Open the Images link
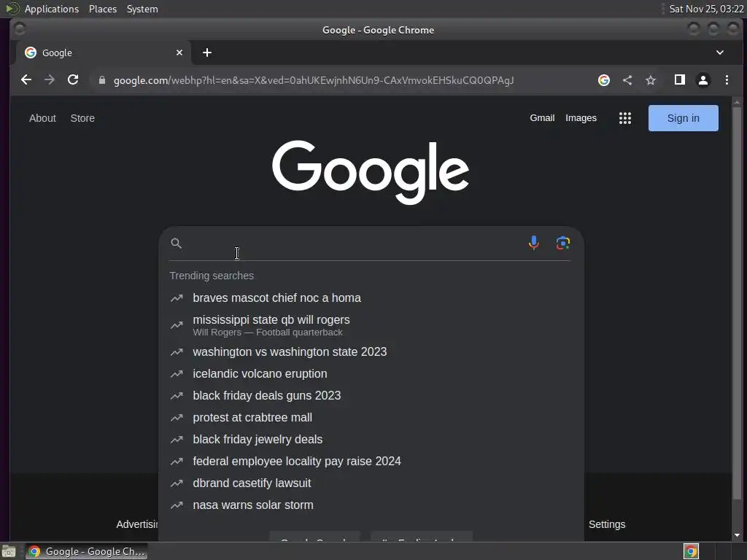747x560 pixels. coord(581,118)
